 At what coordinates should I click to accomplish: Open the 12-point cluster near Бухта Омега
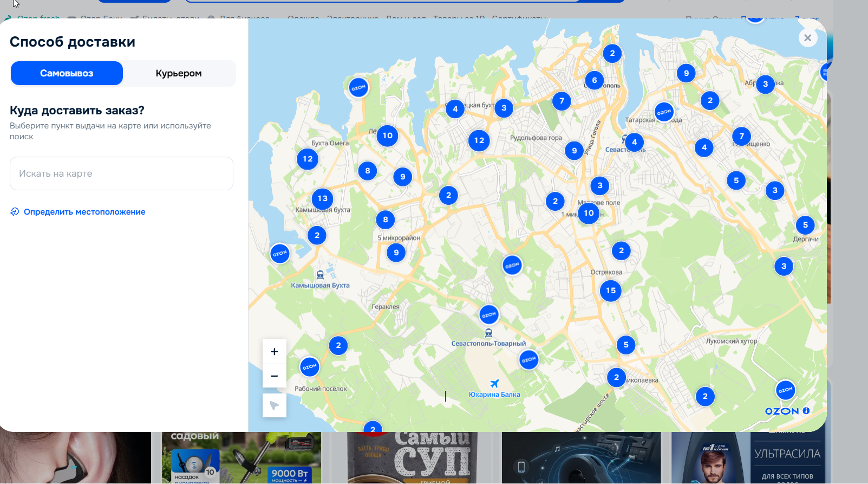[308, 159]
